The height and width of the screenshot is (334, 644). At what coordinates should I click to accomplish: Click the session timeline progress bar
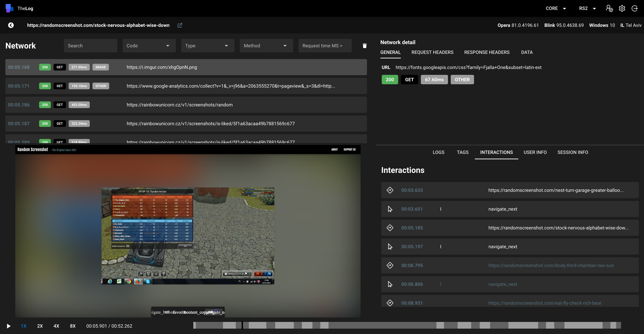[x=407, y=325]
